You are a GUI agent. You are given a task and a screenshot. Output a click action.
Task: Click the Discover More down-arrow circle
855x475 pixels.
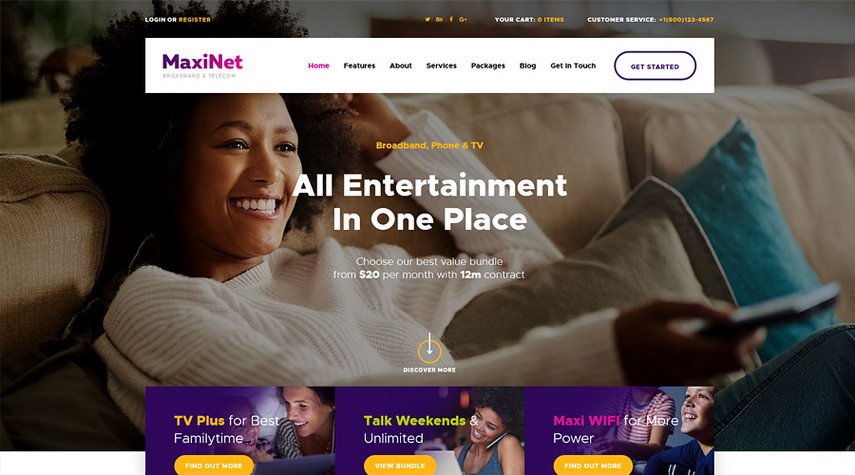(430, 352)
